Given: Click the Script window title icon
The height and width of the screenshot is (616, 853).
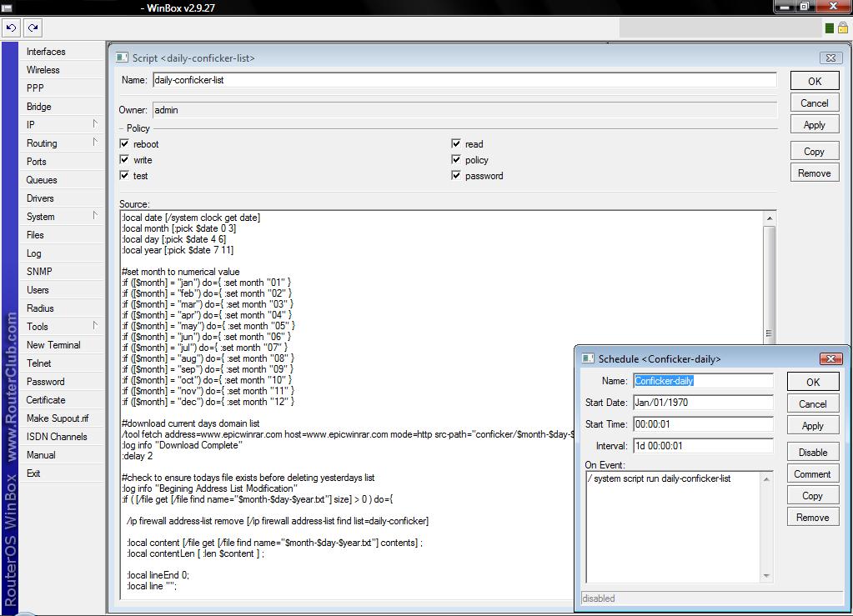Looking at the screenshot, I should [122, 58].
